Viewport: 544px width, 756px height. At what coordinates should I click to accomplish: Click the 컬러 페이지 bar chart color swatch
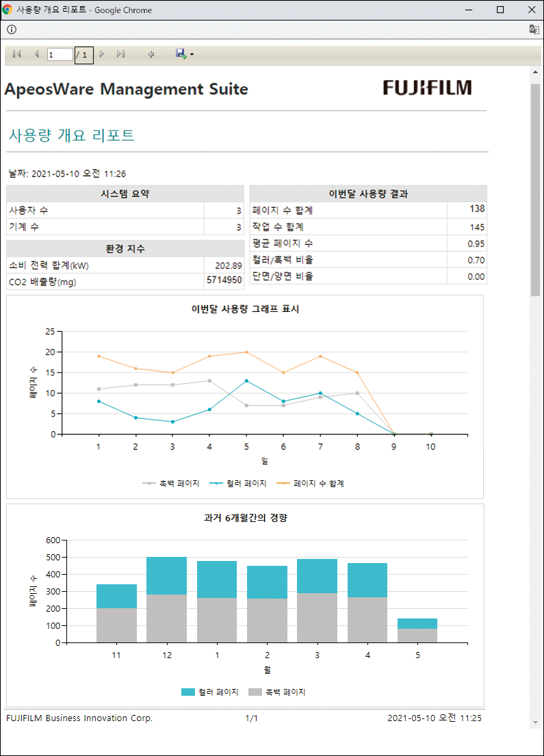coord(188,692)
